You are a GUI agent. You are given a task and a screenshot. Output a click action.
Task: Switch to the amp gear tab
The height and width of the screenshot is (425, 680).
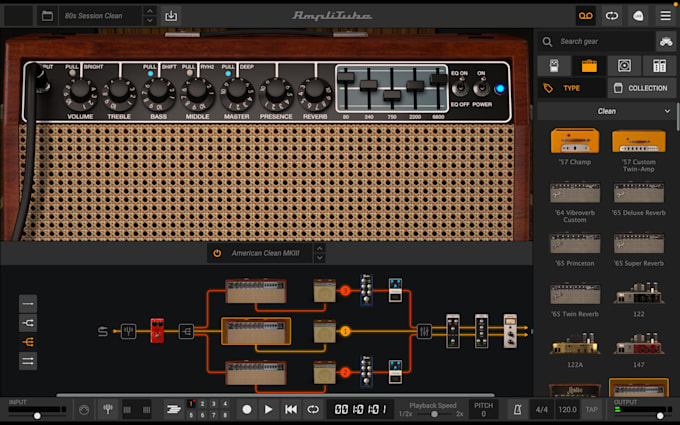coord(589,66)
